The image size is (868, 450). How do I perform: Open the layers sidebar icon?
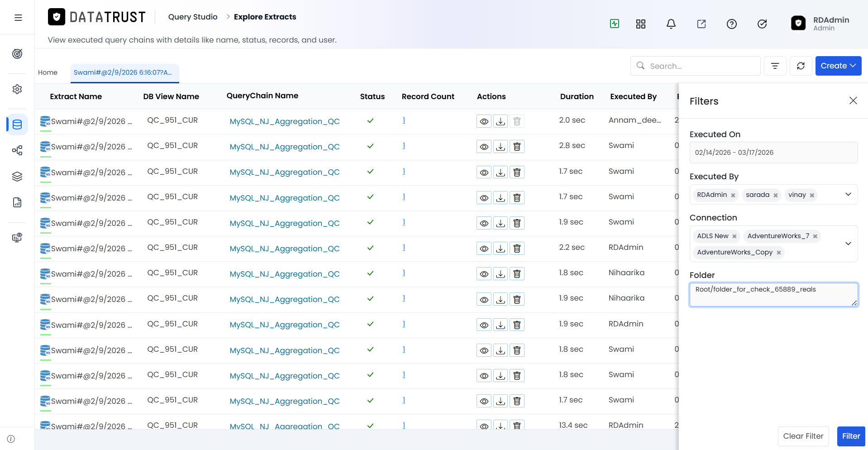tap(17, 177)
